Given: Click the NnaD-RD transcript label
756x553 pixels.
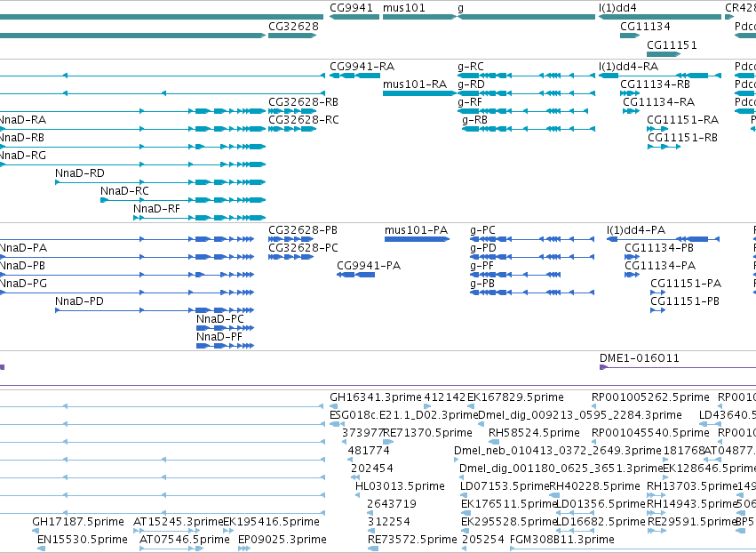Looking at the screenshot, I should [x=80, y=173].
